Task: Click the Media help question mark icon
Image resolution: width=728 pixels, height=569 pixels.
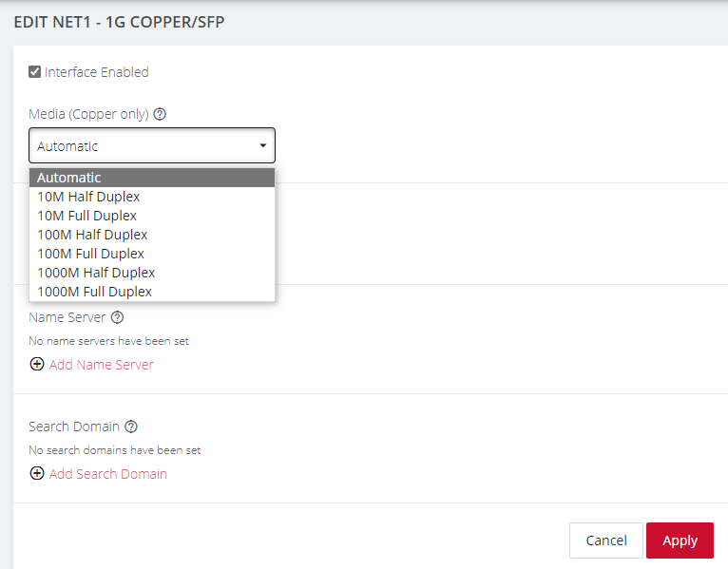Action: tap(160, 114)
